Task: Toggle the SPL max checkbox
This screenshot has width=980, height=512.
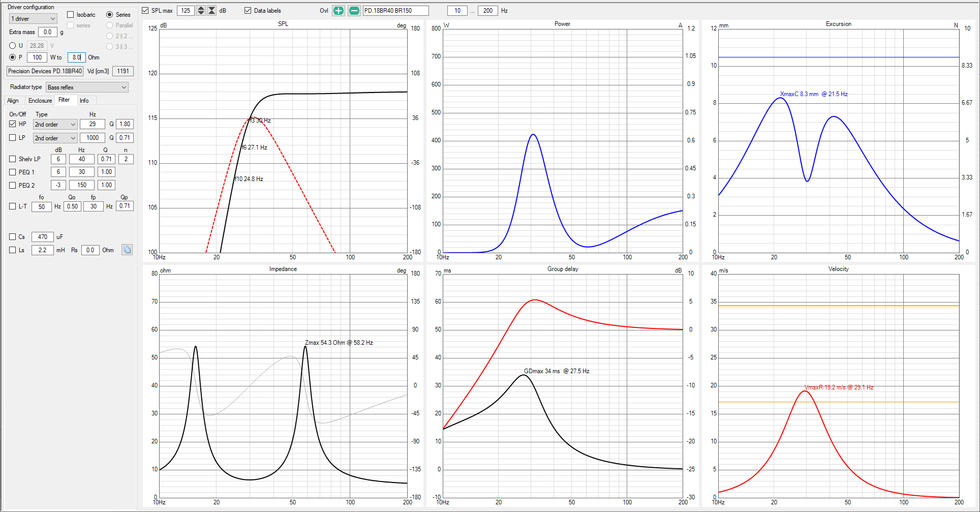Action: click(x=145, y=11)
